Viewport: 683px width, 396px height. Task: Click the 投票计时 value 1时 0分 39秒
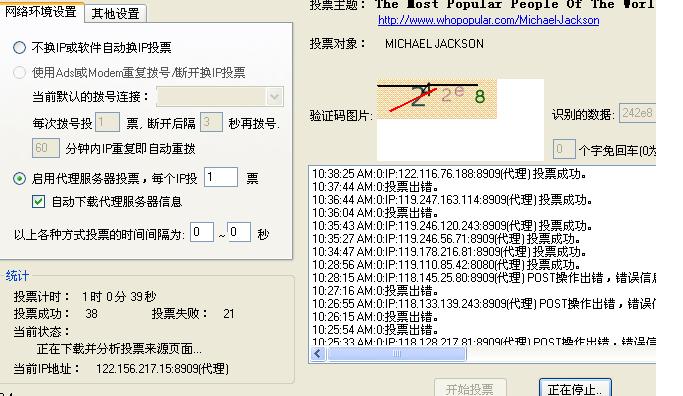tap(119, 297)
